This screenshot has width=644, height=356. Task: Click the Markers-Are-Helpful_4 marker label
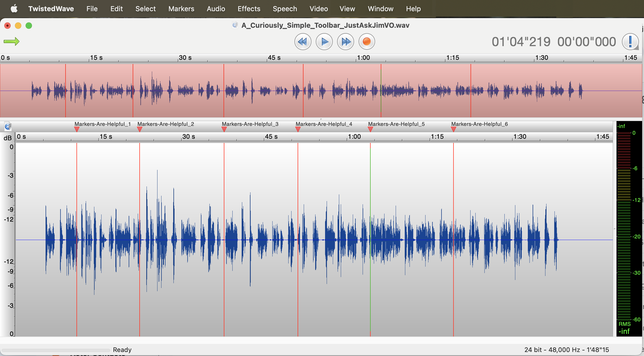(x=324, y=124)
